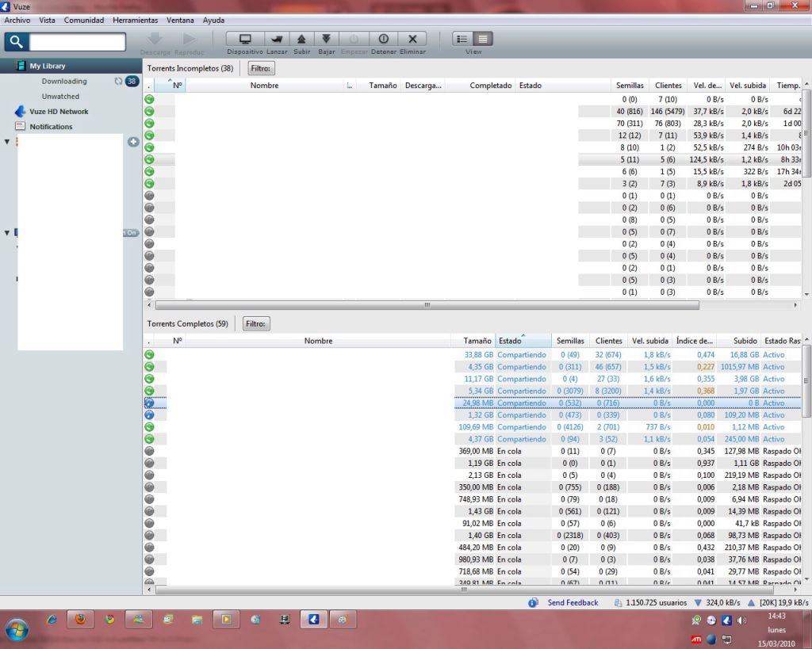Open the Comunidad menu

84,20
